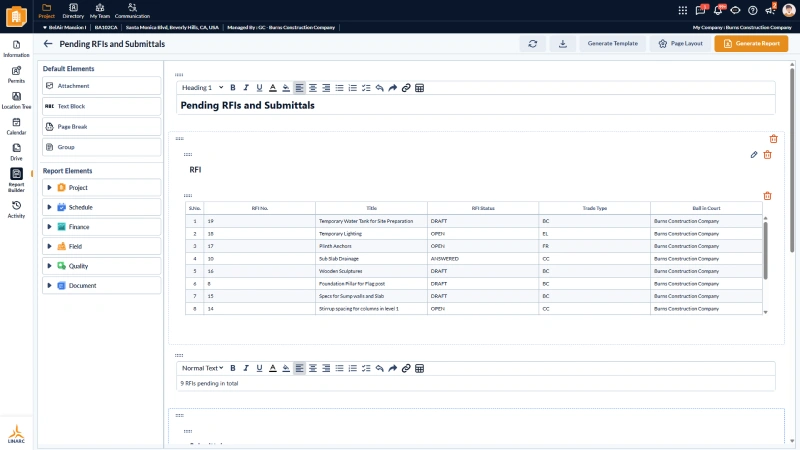The height and width of the screenshot is (450, 800).
Task: Click the help question mark icon
Action: (753, 10)
